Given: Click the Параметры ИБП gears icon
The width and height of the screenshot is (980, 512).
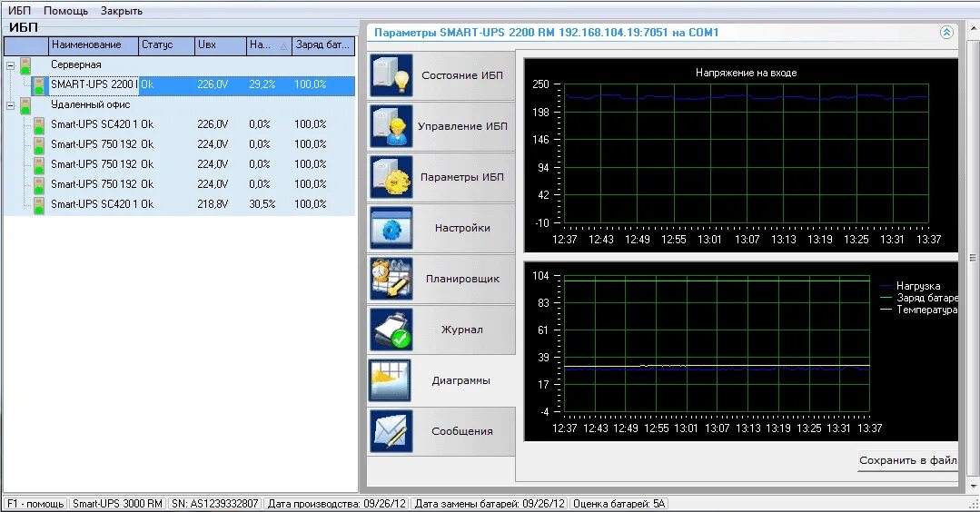Looking at the screenshot, I should pos(391,177).
